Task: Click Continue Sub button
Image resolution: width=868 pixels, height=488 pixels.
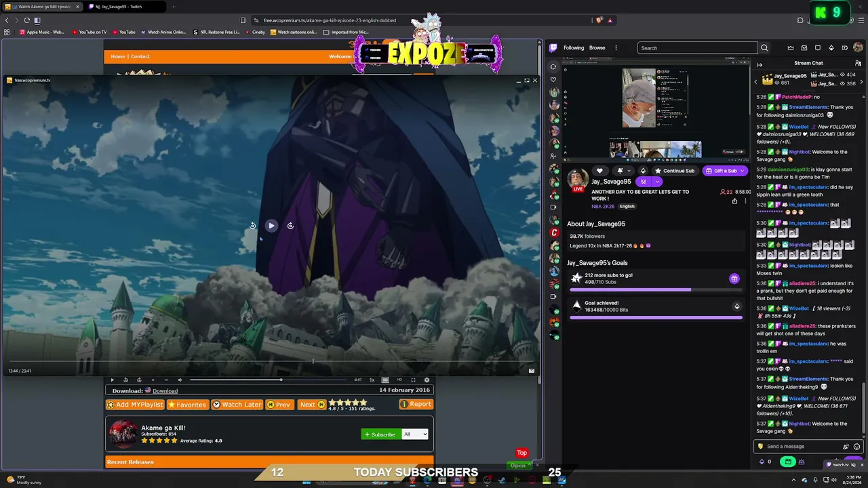Action: point(675,171)
